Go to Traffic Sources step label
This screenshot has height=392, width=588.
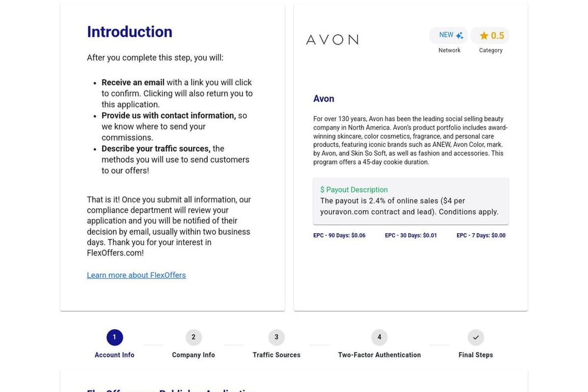pos(276,355)
